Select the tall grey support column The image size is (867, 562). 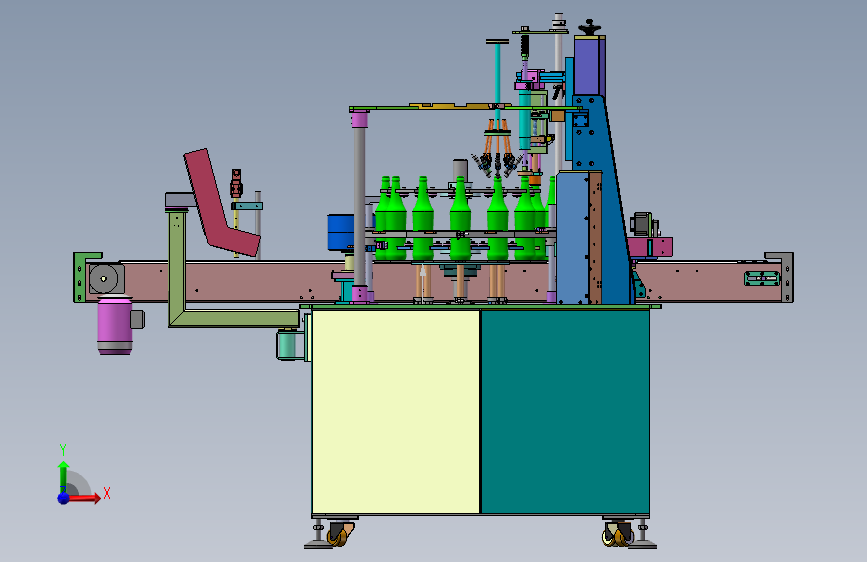pos(359,207)
